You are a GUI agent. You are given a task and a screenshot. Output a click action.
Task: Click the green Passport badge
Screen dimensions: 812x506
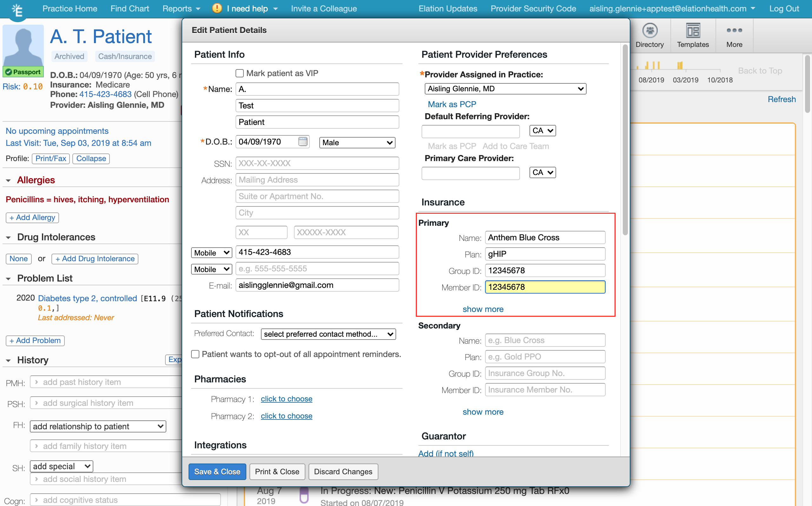(x=23, y=72)
